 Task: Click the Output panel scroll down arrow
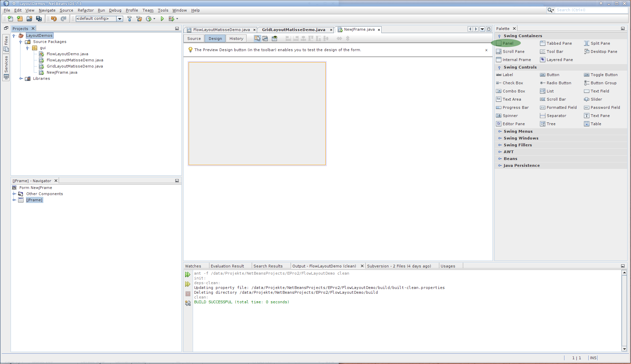point(624,349)
